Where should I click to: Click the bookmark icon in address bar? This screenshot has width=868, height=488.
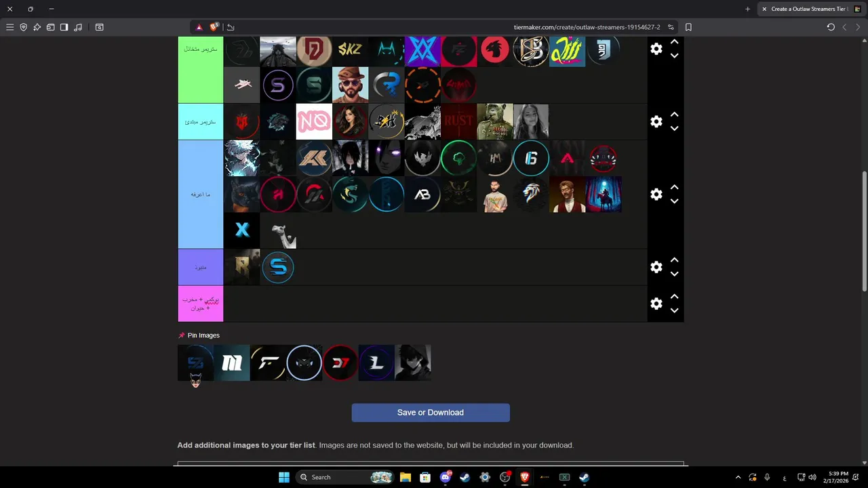688,27
